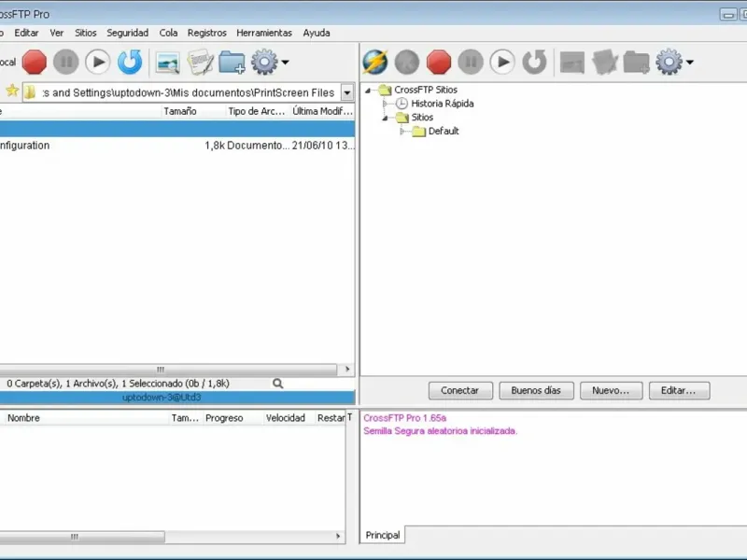This screenshot has width=747, height=560.
Task: Click right arrow of queue scrollbar
Action: coord(338,536)
